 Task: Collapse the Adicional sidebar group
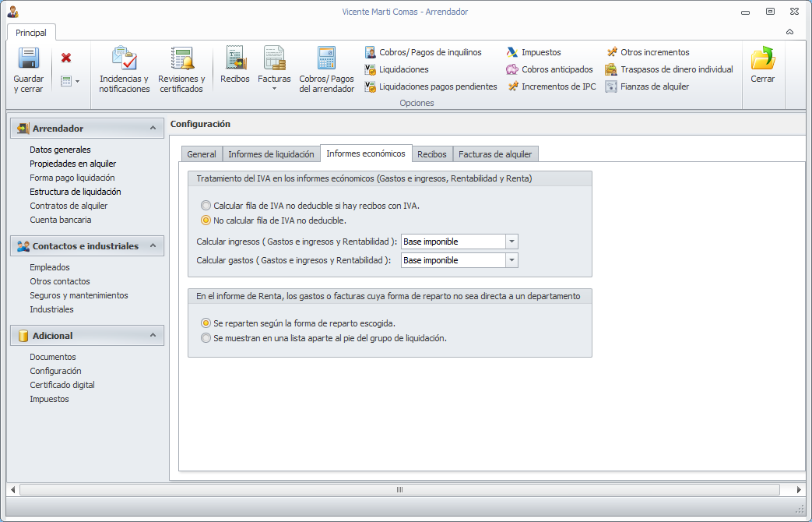coord(153,335)
